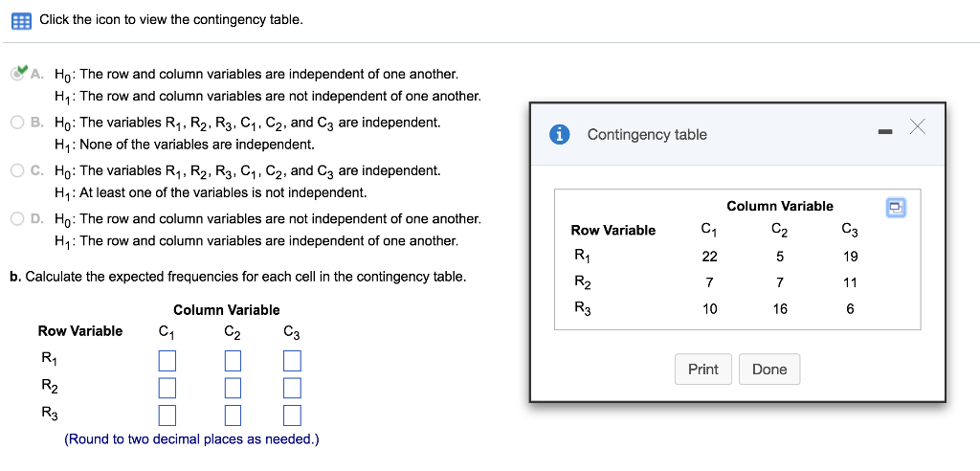Viewport: 980px width, 471px height.
Task: Click the R1, C2 expected frequency box
Action: point(232,361)
